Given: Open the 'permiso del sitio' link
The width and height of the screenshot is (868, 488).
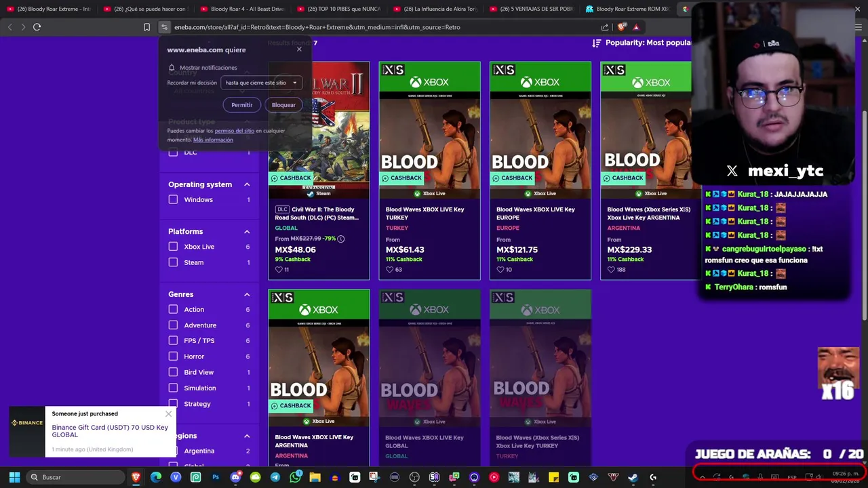Looking at the screenshot, I should point(235,131).
